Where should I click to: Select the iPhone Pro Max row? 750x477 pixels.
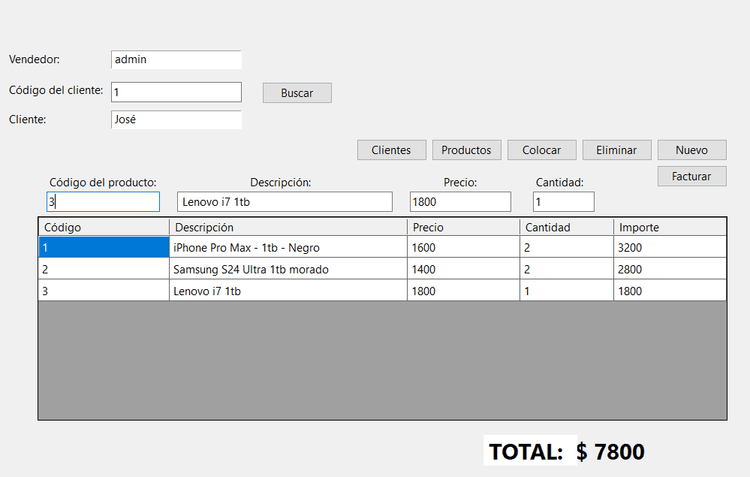point(382,247)
